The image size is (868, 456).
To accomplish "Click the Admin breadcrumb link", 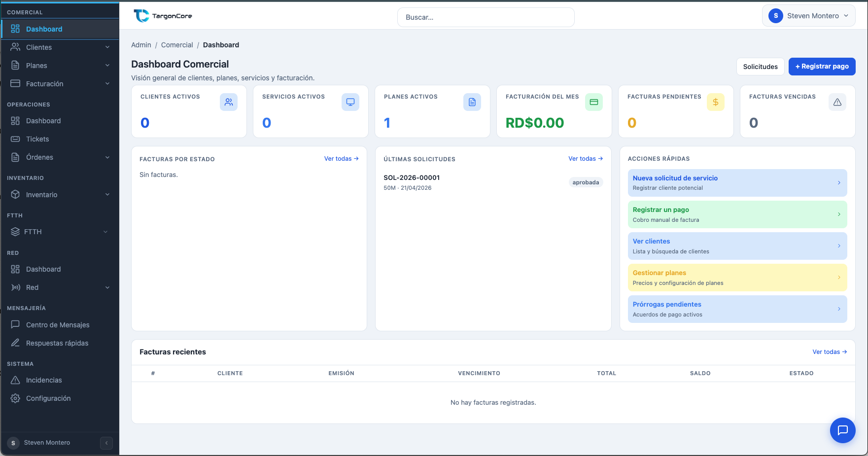I will coord(141,45).
